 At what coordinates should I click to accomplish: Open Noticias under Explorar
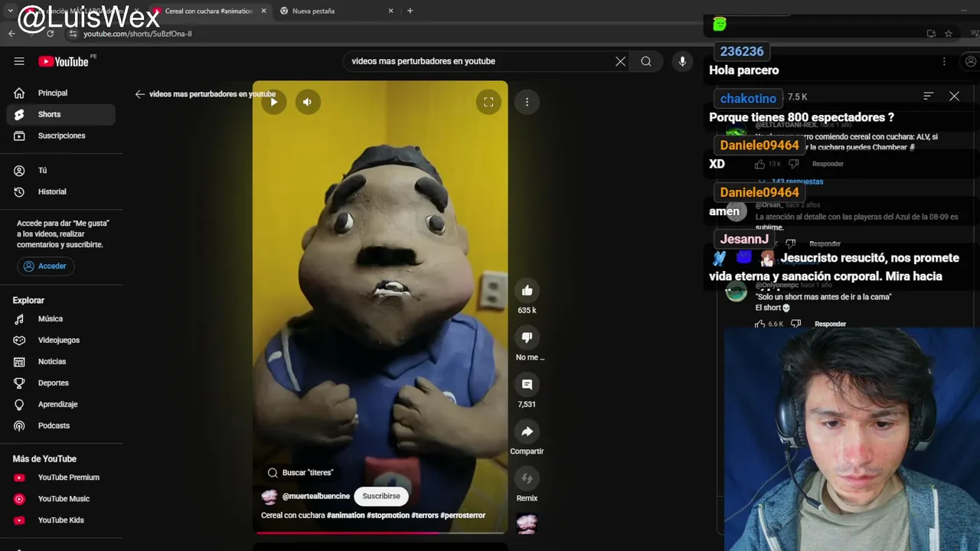(x=61, y=361)
